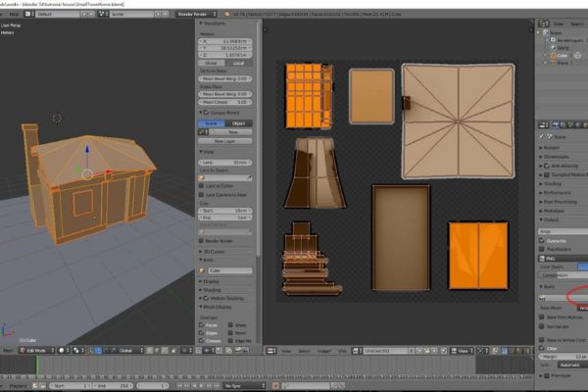This screenshot has height=392, width=588.
Task: Switch to the Render Layers properties tab icon
Action: coord(563,124)
